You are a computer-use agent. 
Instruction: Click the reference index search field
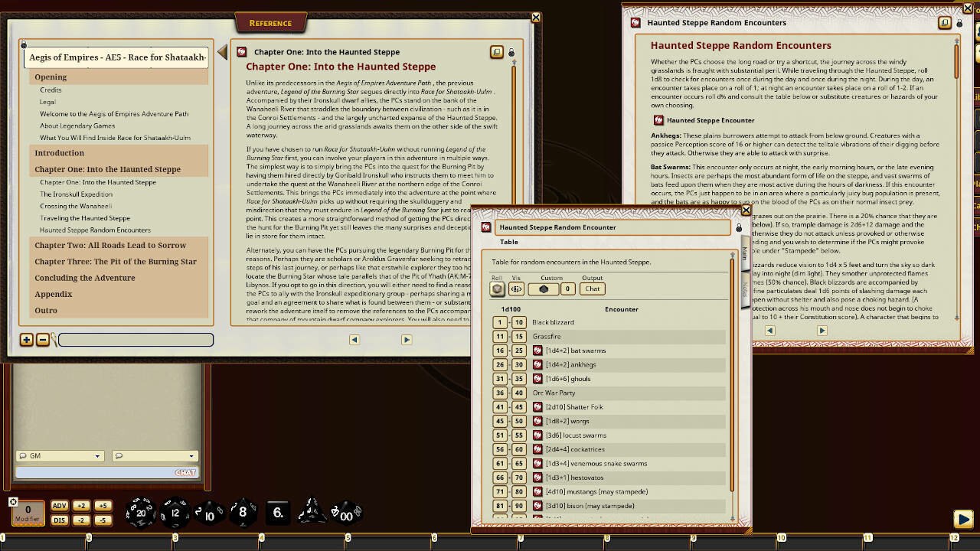tap(136, 340)
